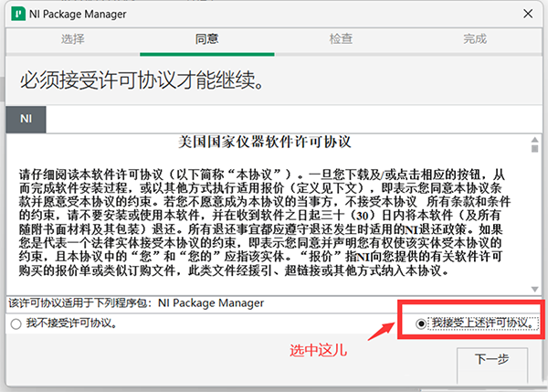Select the NI license tab

[x=26, y=119]
